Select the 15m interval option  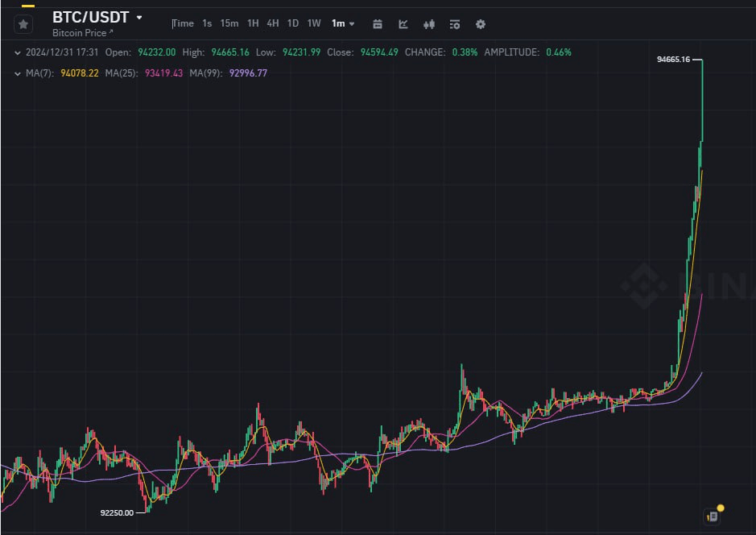pyautogui.click(x=229, y=23)
